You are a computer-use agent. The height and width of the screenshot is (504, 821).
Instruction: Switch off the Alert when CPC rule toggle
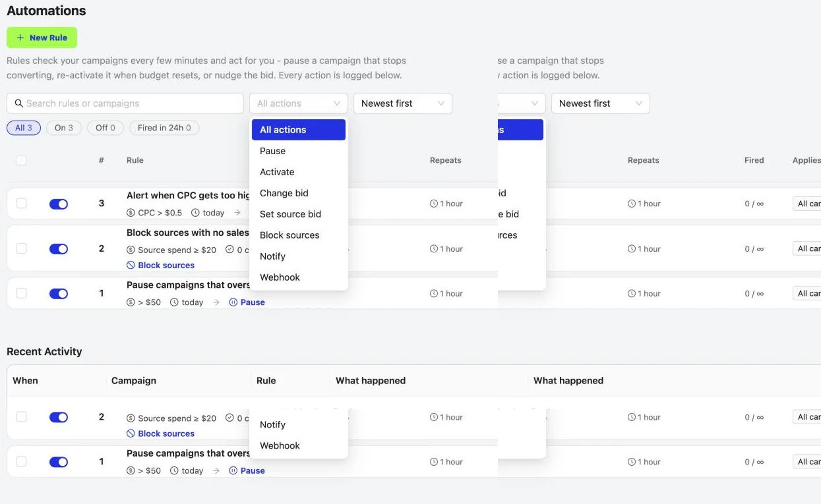click(59, 204)
